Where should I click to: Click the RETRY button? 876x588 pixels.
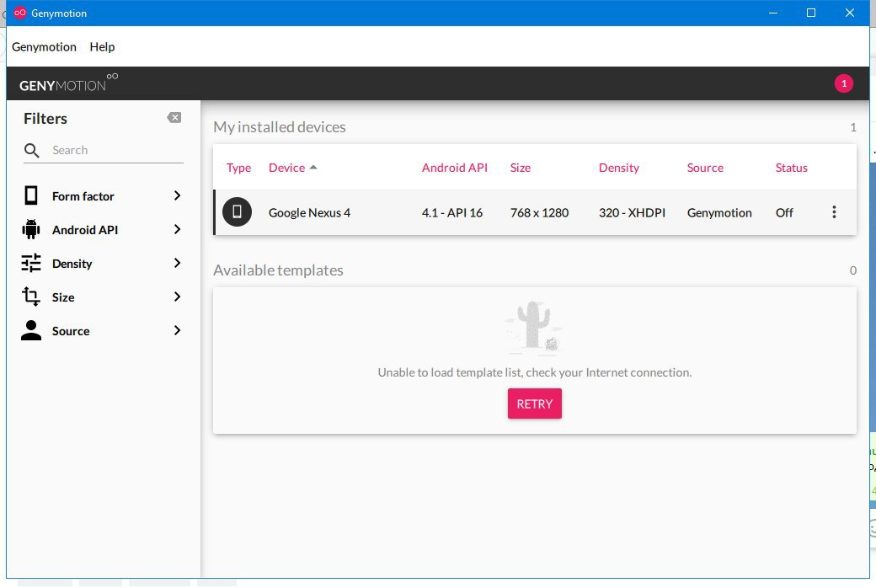(x=535, y=404)
